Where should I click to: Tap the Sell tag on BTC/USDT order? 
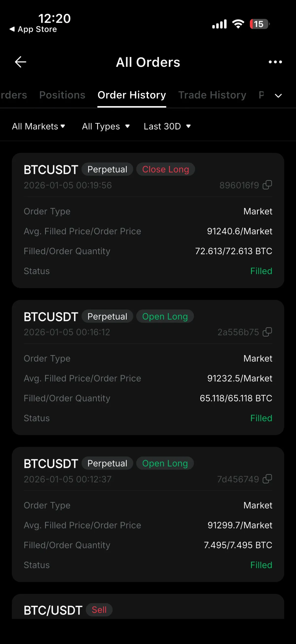pos(99,610)
